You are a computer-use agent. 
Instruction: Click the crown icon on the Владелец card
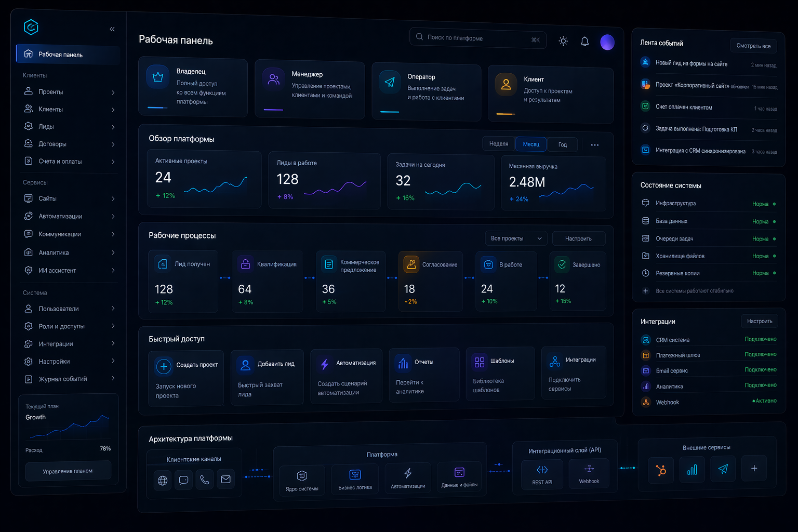coord(158,77)
